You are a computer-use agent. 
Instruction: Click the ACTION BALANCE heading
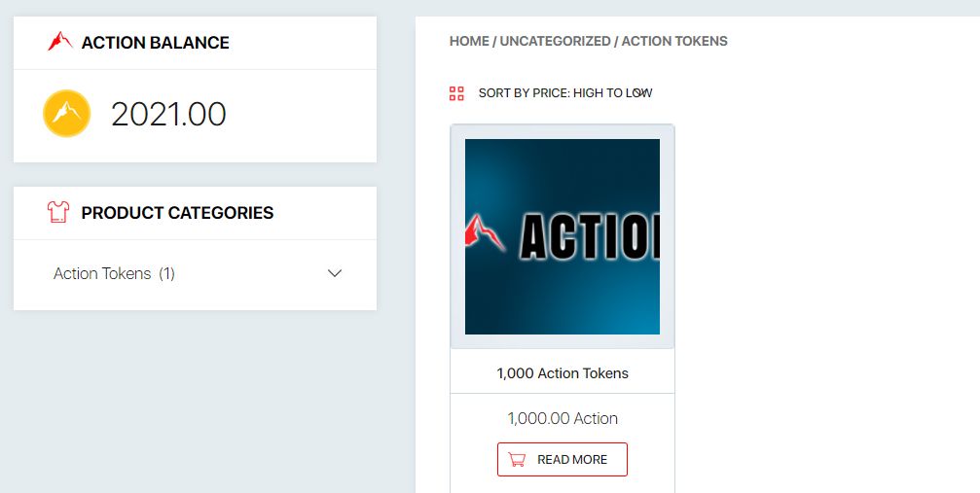point(156,43)
